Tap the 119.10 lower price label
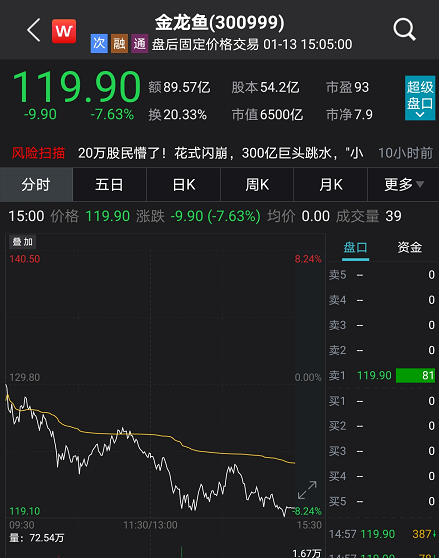Screen dimensions: 439x558 click(x=25, y=511)
